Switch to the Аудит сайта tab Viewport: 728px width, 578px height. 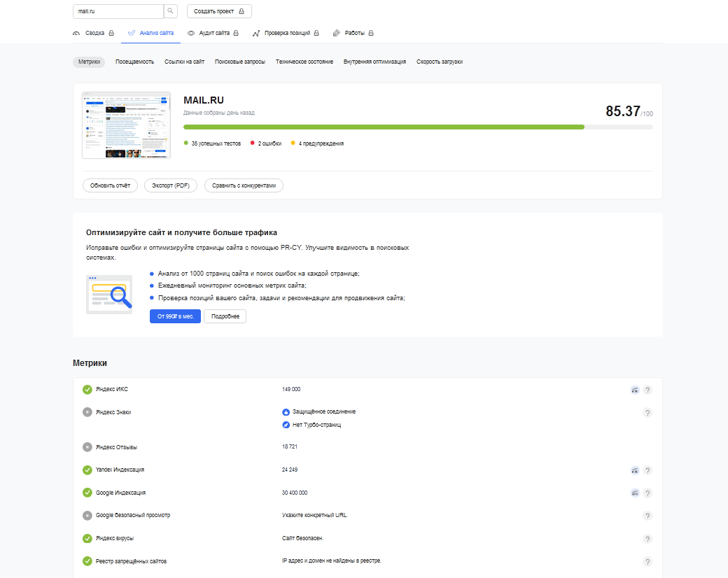(213, 33)
